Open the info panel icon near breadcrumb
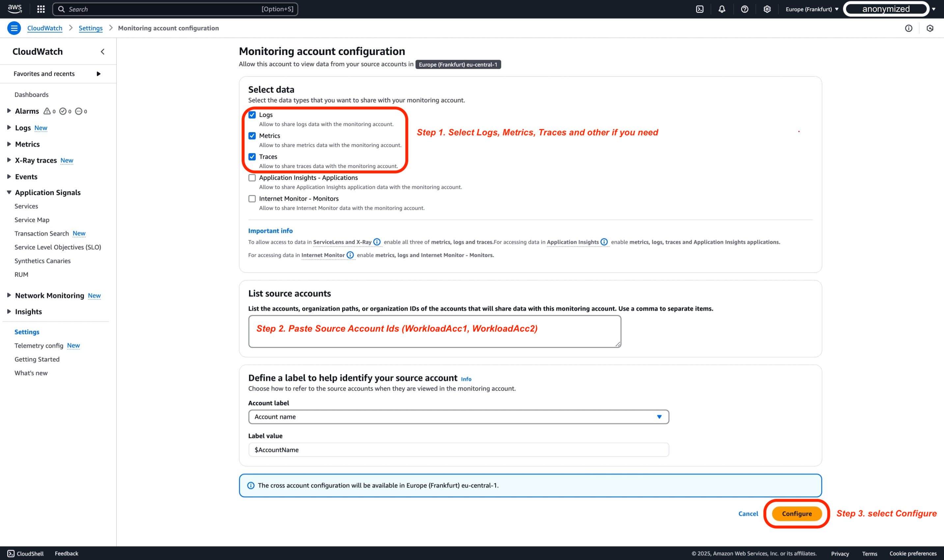 click(908, 28)
